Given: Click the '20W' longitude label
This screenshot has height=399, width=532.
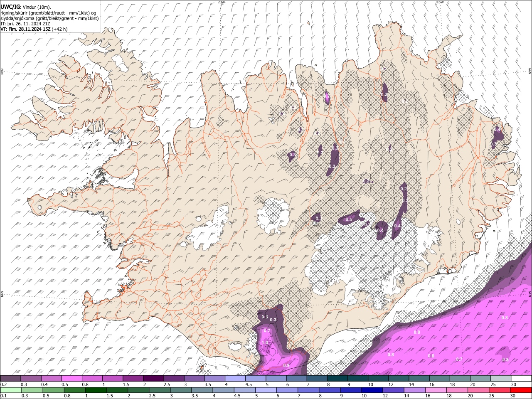Looking at the screenshot, I should click(222, 2).
